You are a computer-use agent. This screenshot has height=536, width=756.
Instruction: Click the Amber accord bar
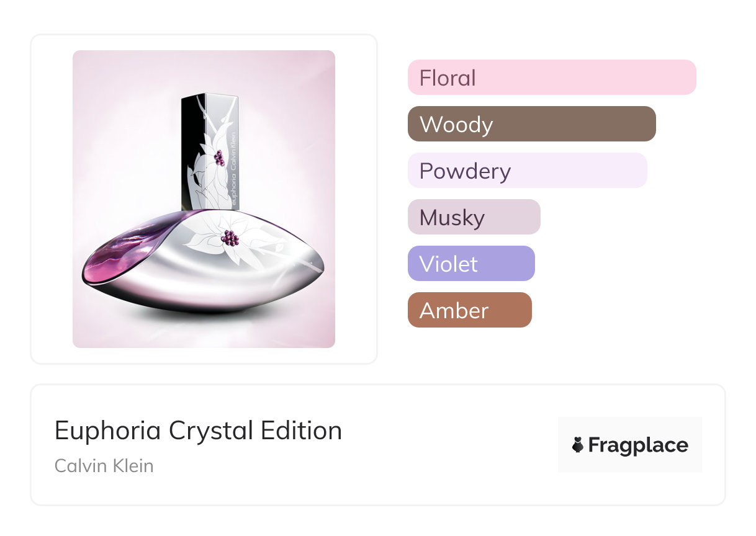[469, 310]
